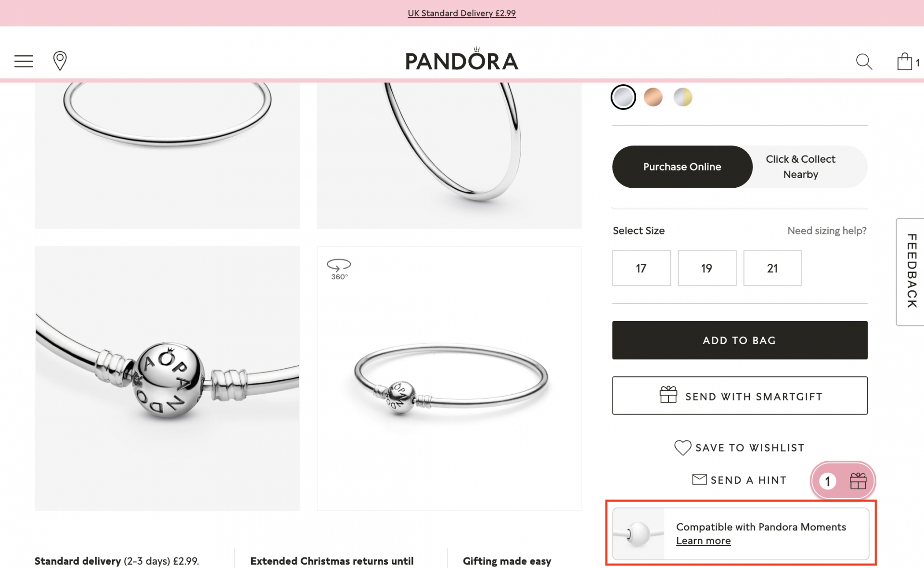Viewport: 924px width, 568px height.
Task: Switch to Click & Collect Nearby
Action: point(800,167)
